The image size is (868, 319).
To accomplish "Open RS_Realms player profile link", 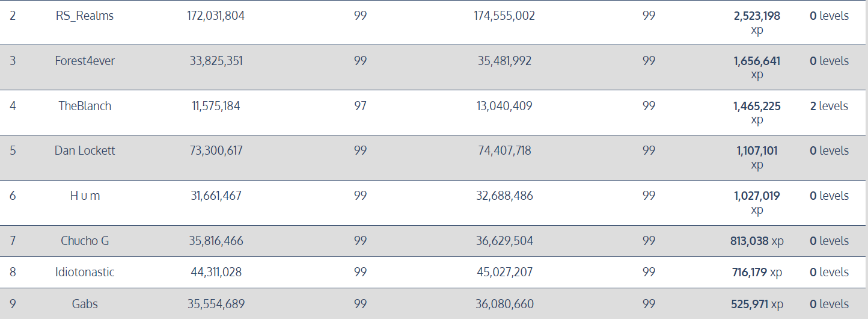I will (x=84, y=16).
